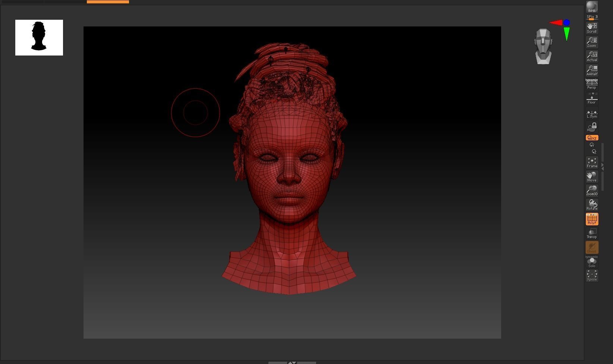The image size is (613, 364).
Task: Enable Solo mode
Action: (592, 262)
